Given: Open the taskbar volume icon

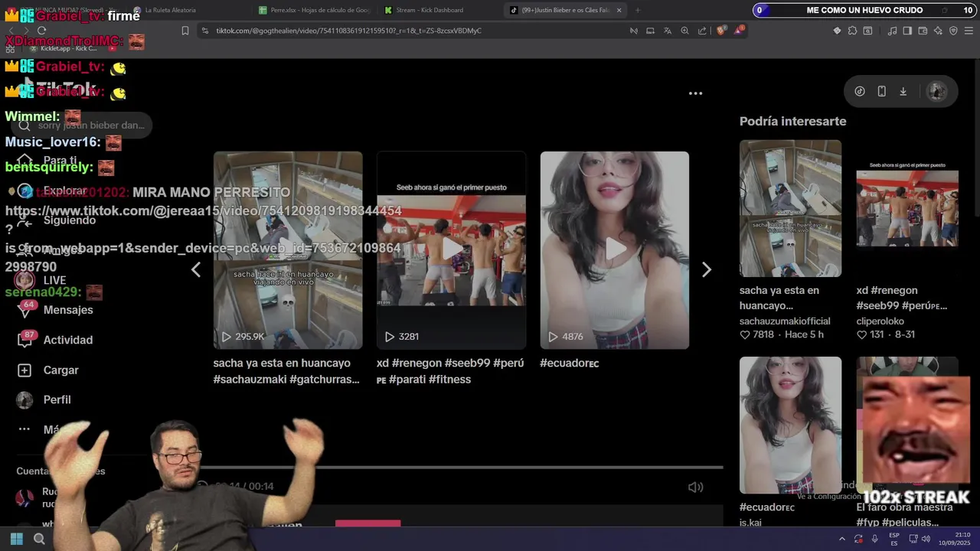Looking at the screenshot, I should pos(925,539).
